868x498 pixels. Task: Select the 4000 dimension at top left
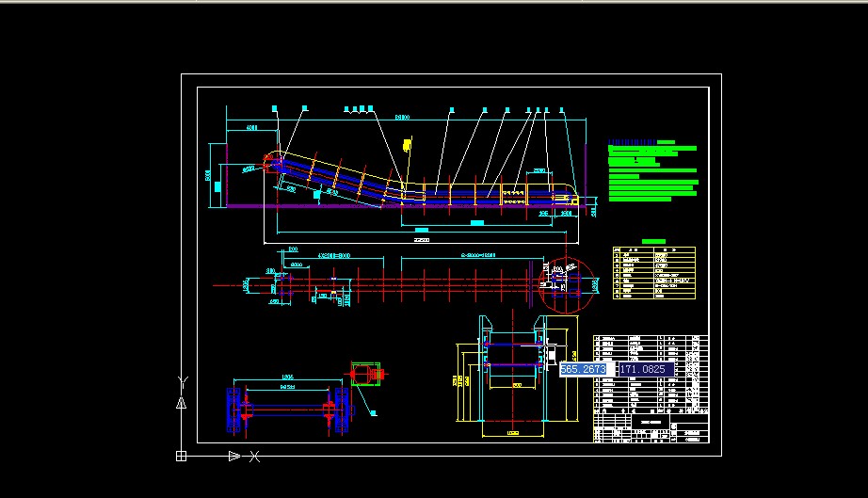point(251,127)
